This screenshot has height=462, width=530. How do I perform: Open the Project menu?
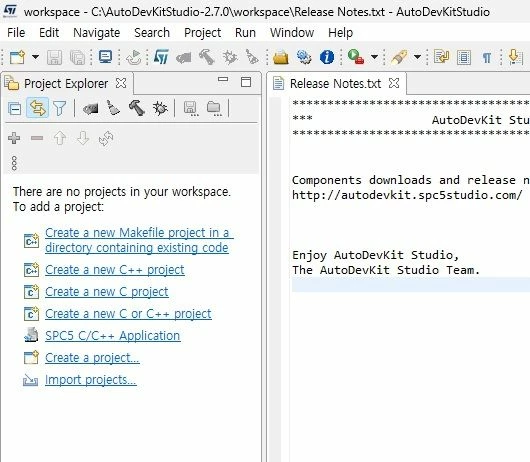click(202, 33)
